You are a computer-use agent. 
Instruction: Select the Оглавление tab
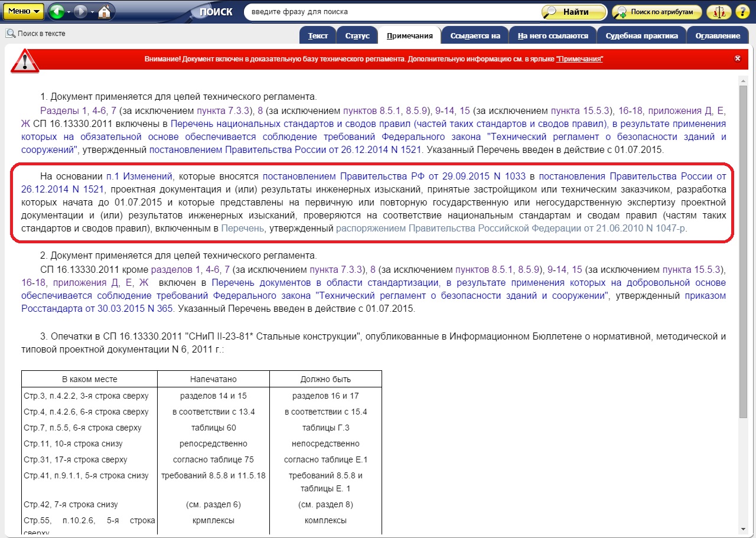(x=718, y=36)
